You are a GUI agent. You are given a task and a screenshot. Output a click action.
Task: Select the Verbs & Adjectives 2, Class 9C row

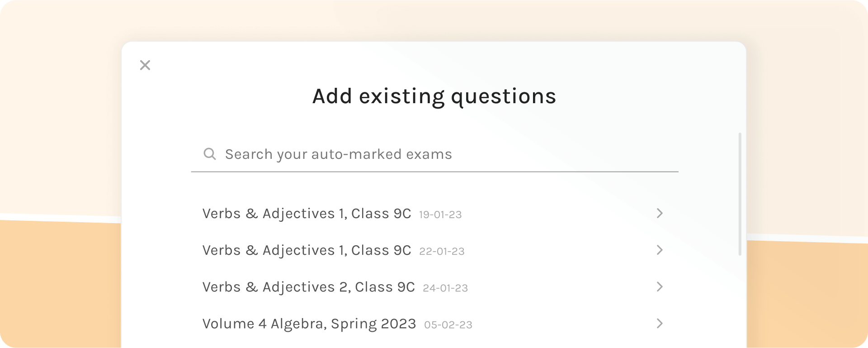pyautogui.click(x=309, y=286)
